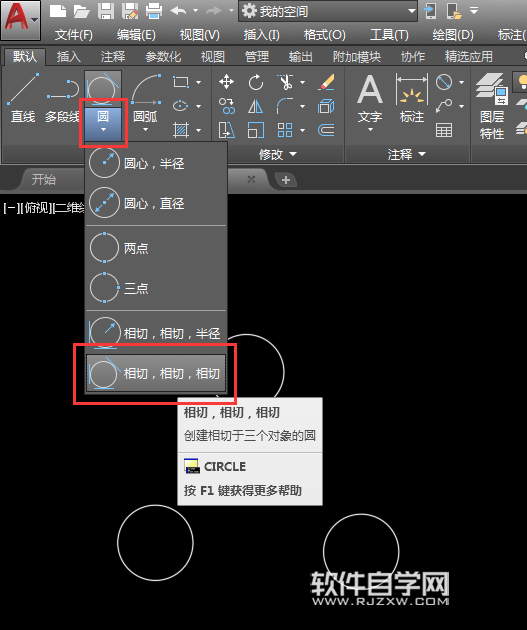Viewport: 527px width, 630px height.
Task: Click the Table icon in annotation panel
Action: pos(444,130)
